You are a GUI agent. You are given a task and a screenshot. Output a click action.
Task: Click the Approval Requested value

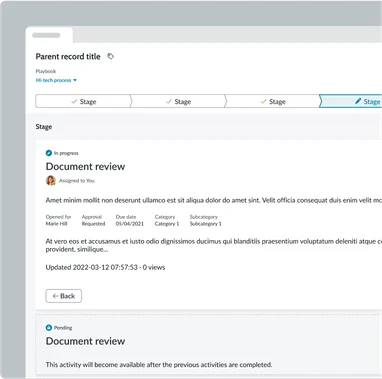[93, 224]
